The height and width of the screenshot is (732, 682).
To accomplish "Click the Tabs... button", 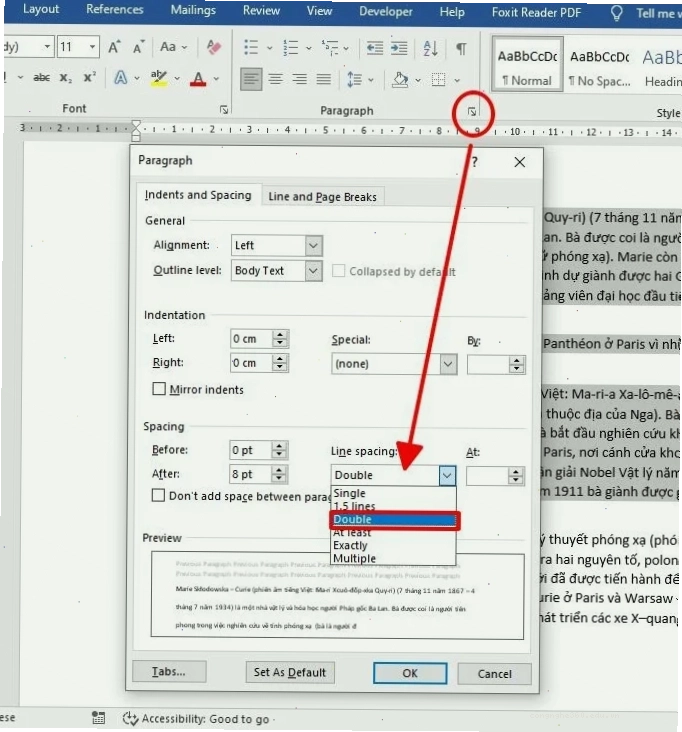I will point(169,671).
